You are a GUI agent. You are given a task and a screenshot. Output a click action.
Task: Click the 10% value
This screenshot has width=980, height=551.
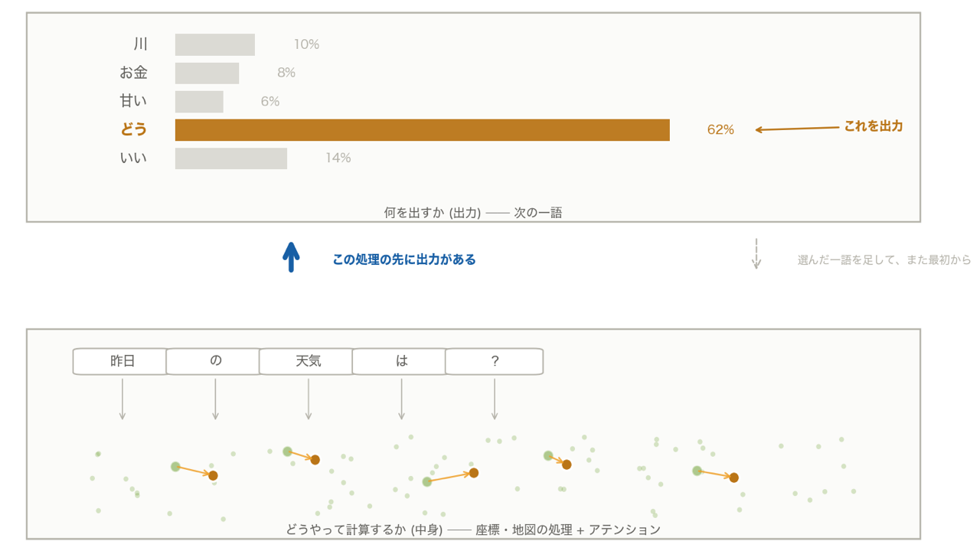306,44
